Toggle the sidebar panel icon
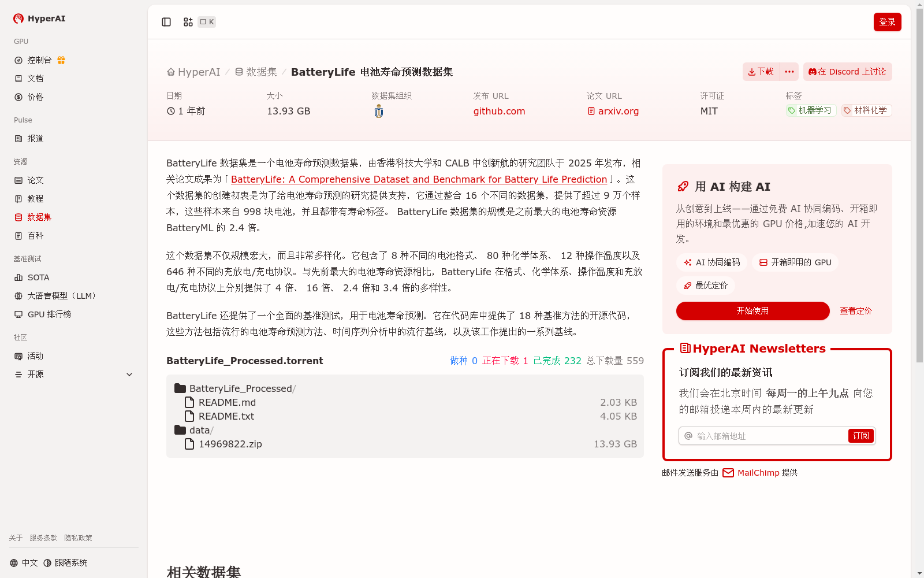This screenshot has width=924, height=578. pos(166,22)
